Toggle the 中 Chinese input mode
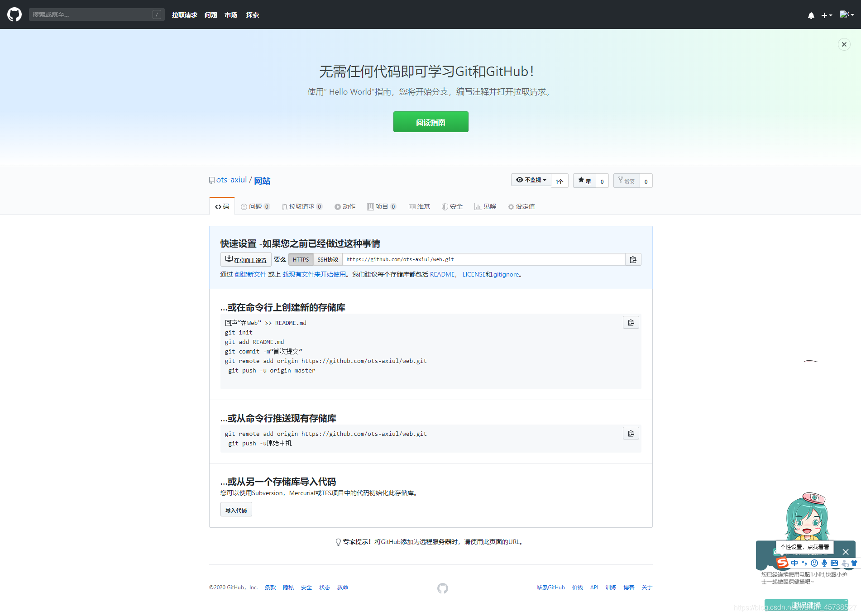This screenshot has height=616, width=861. tap(794, 563)
